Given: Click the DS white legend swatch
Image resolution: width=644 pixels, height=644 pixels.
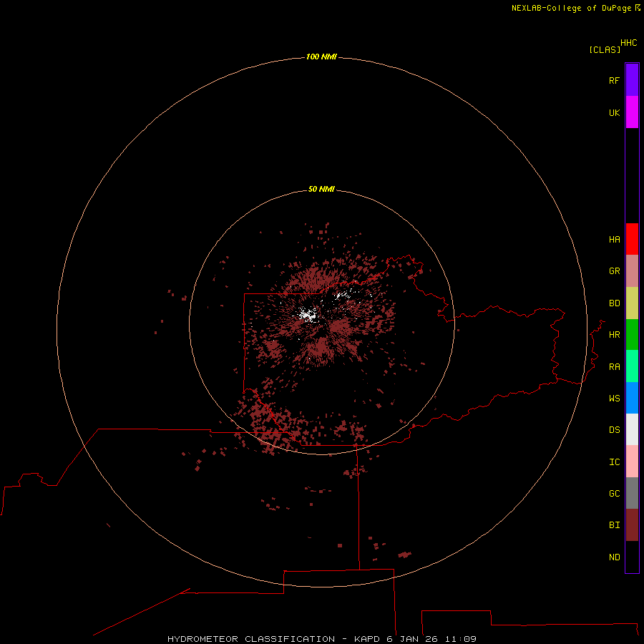Looking at the screenshot, I should coord(632,429).
